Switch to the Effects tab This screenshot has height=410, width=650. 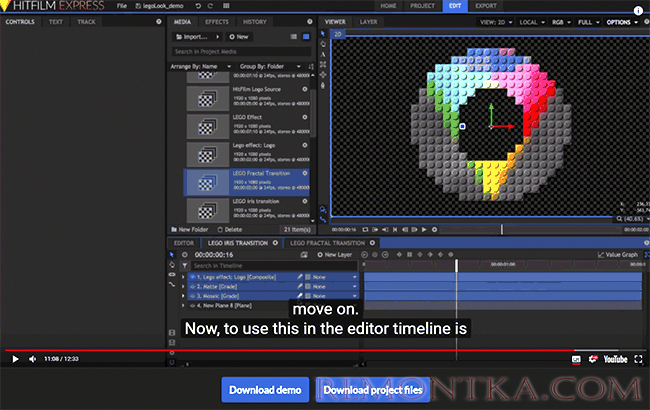click(216, 20)
